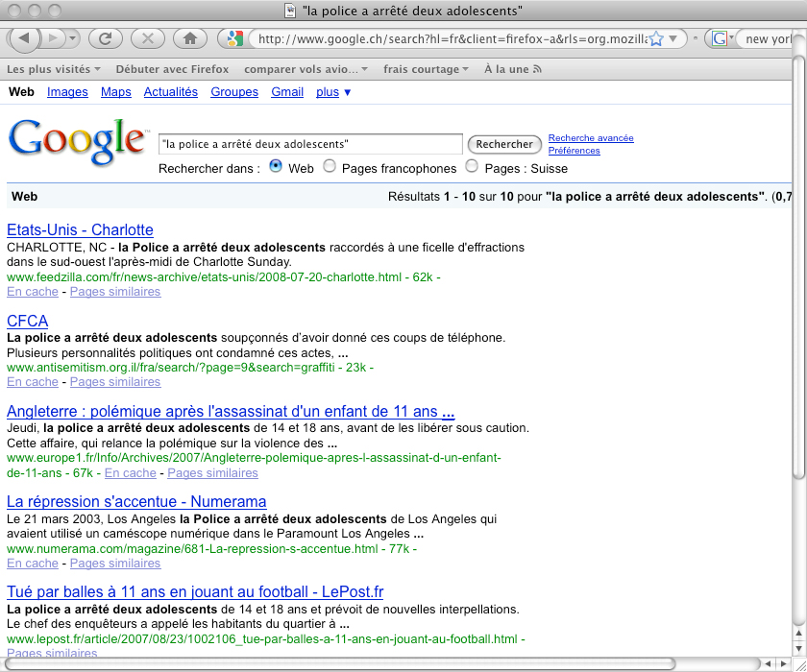
Task: Open 'En cache' for the europe1.fr result
Action: [x=131, y=473]
